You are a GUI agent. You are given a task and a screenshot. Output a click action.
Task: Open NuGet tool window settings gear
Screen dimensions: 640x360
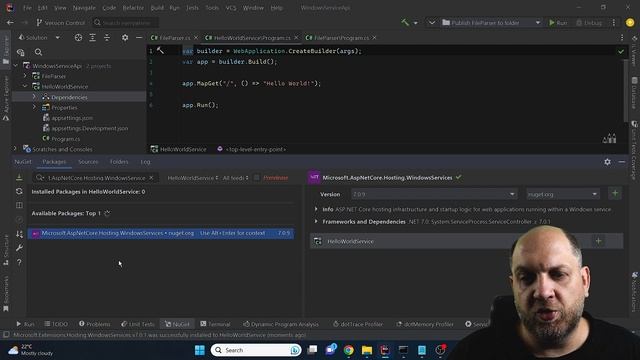[607, 162]
